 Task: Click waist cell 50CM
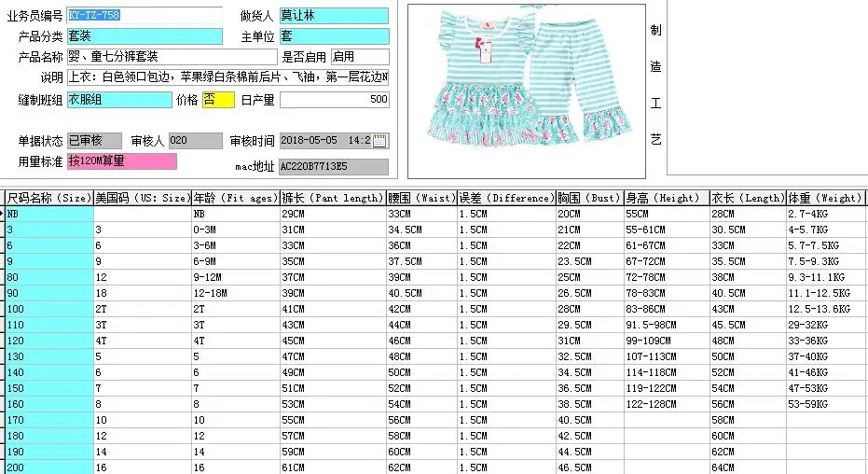click(x=421, y=372)
